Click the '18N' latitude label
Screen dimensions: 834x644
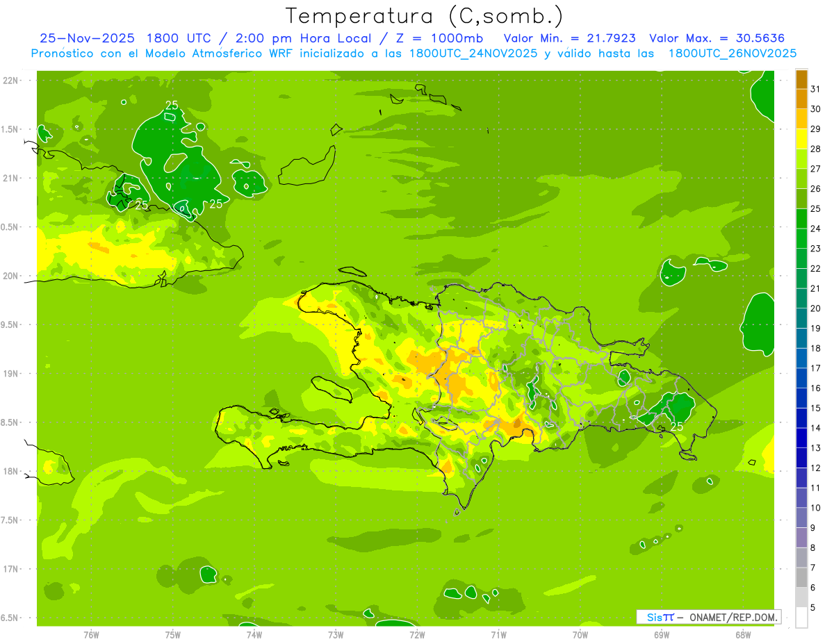(x=11, y=471)
